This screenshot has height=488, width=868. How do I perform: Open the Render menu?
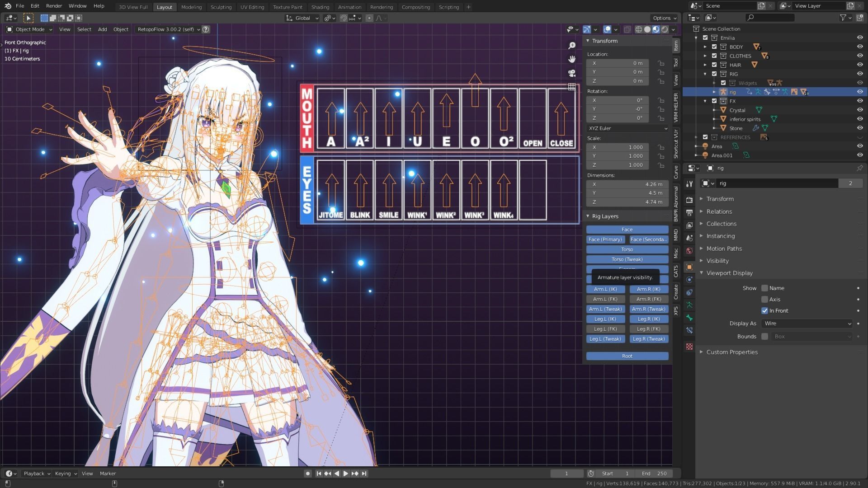54,6
